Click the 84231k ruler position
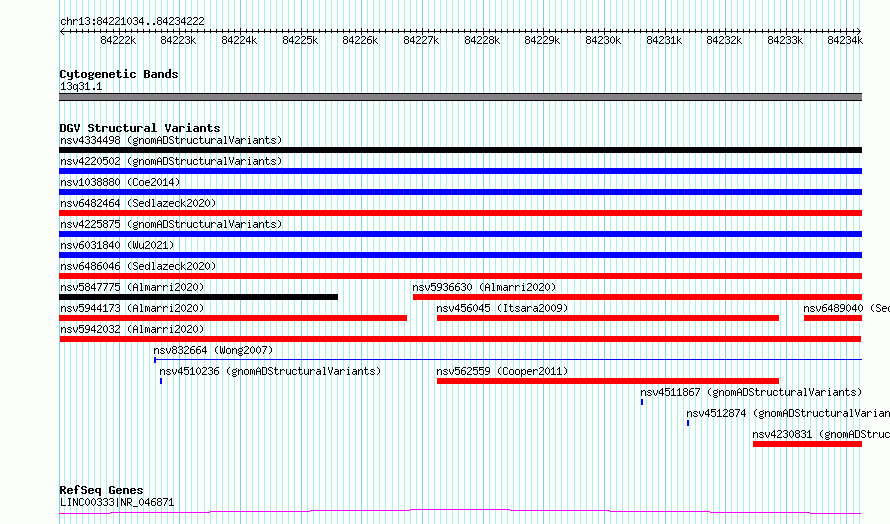This screenshot has width=890, height=524. (x=664, y=40)
